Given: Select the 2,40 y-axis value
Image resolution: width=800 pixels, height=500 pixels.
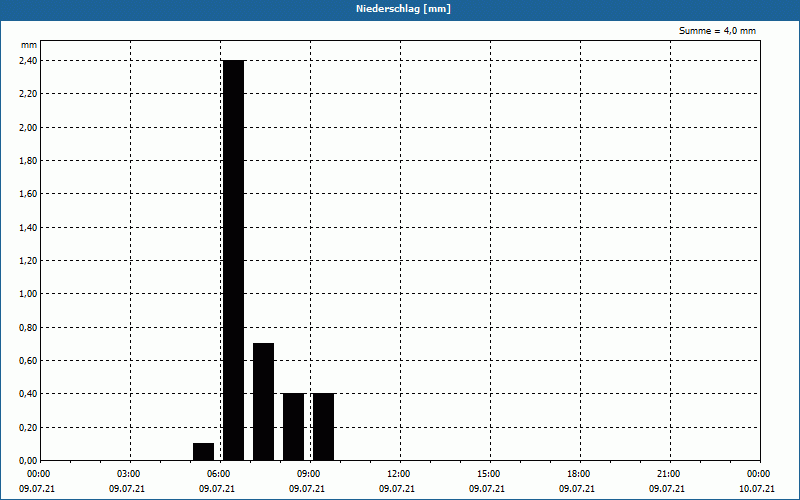Looking at the screenshot, I should (x=28, y=61).
